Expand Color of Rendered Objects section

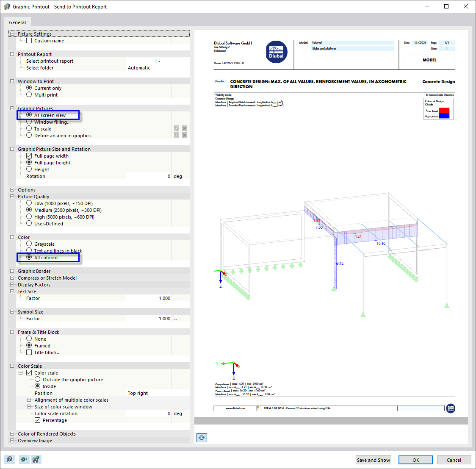click(12, 434)
